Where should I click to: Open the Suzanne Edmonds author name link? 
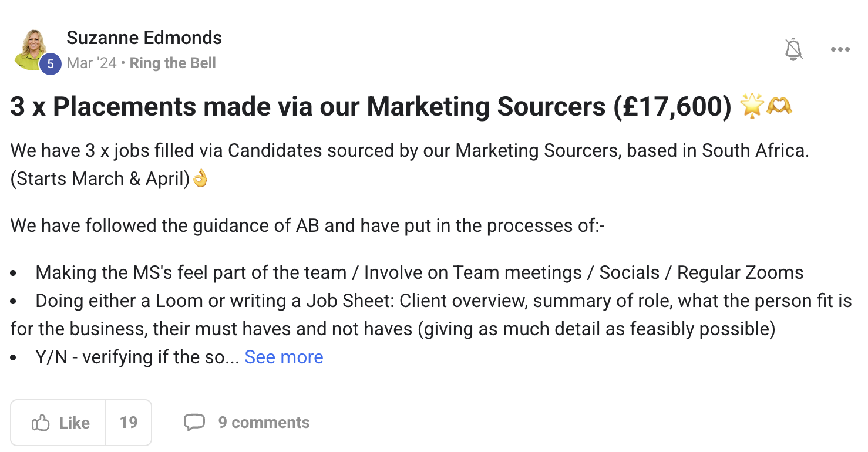pos(144,38)
